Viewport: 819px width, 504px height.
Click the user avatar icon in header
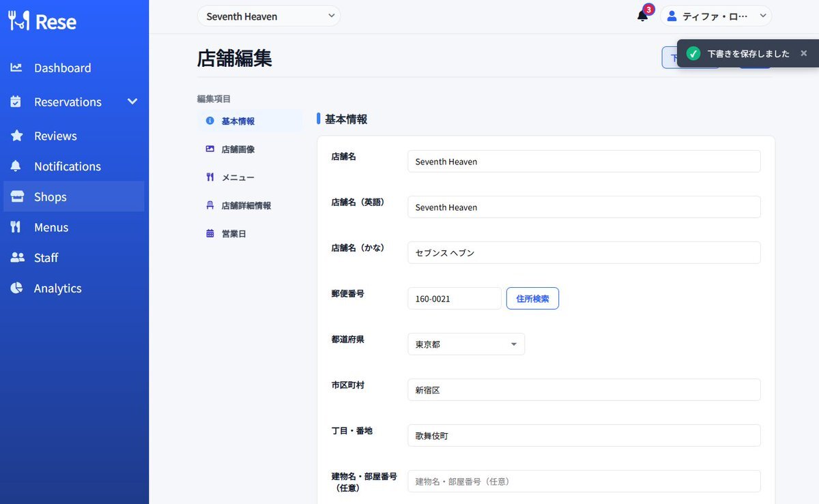pos(672,16)
